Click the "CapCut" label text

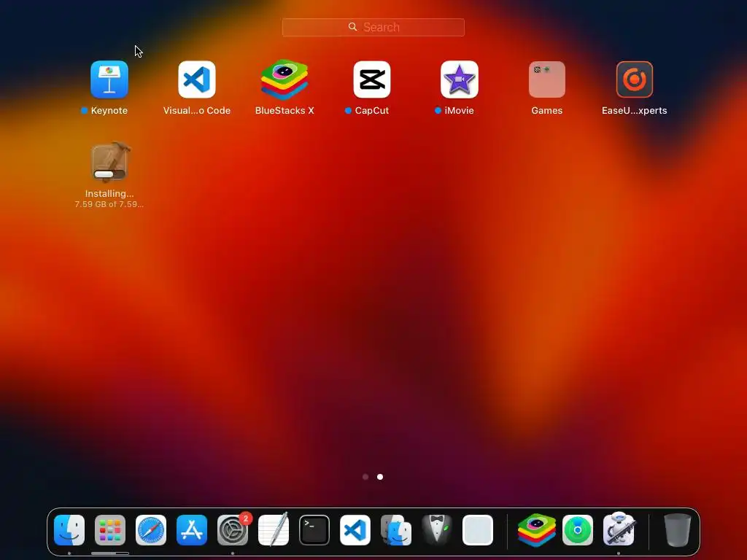372,111
